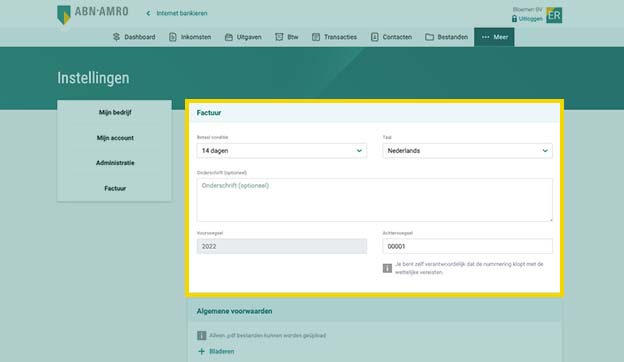
Task: Open the Transacties tab
Action: coord(334,37)
